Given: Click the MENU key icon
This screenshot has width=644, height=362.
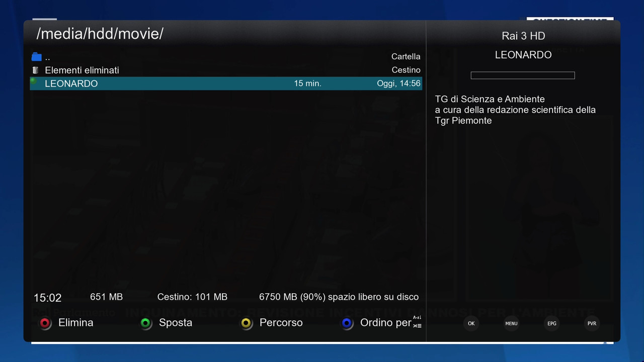Looking at the screenshot, I should [511, 323].
